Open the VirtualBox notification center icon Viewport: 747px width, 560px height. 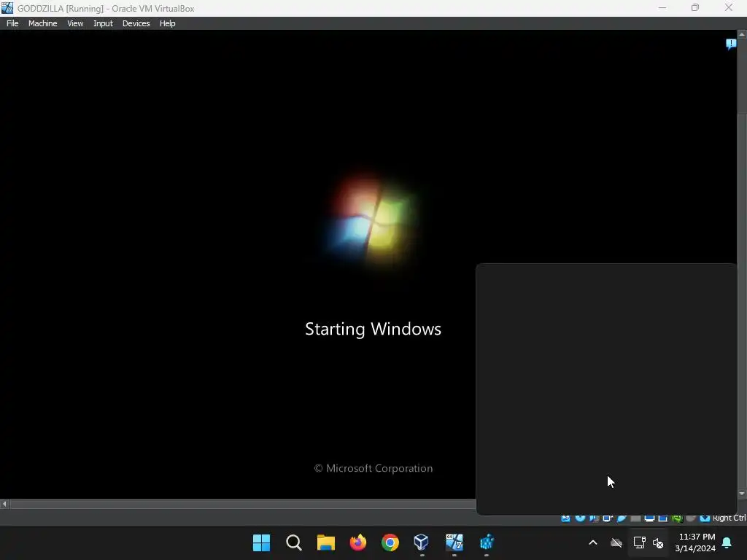coord(731,44)
